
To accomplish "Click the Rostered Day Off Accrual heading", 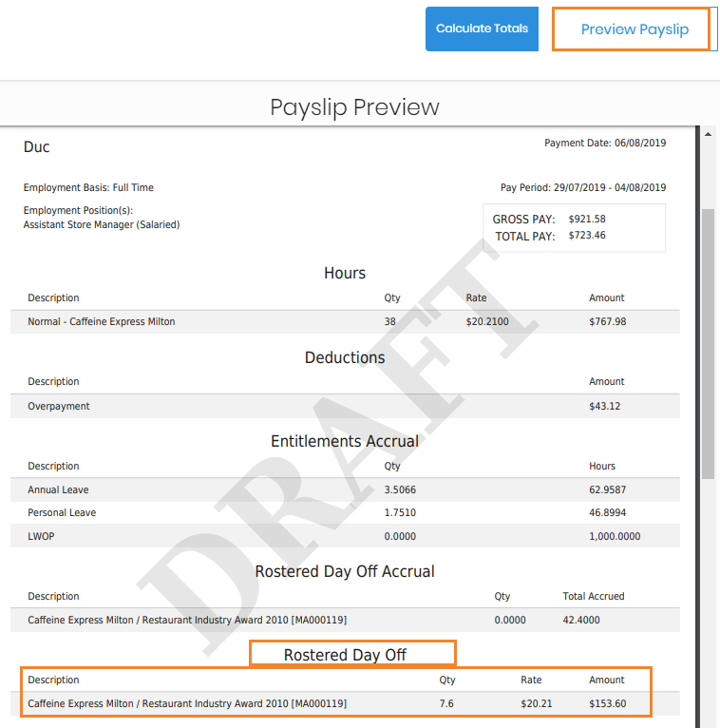I will tap(345, 572).
